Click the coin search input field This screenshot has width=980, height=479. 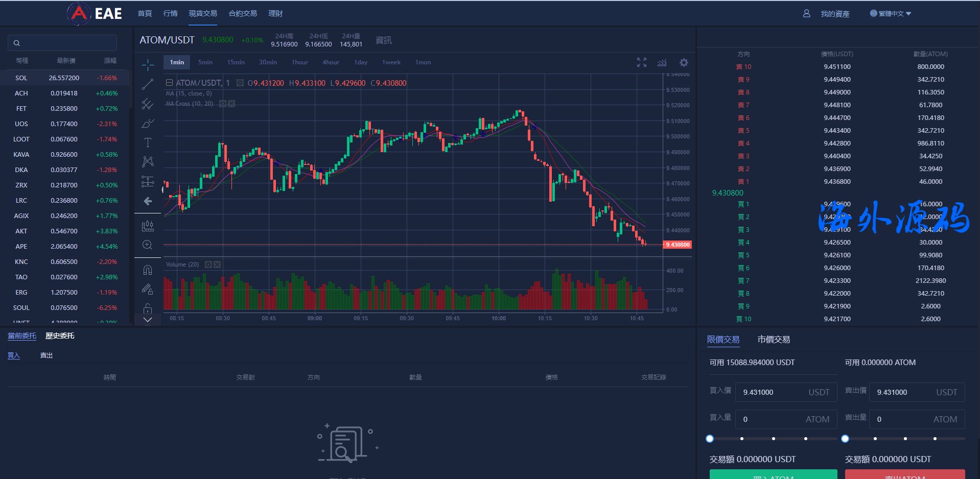[x=62, y=43]
